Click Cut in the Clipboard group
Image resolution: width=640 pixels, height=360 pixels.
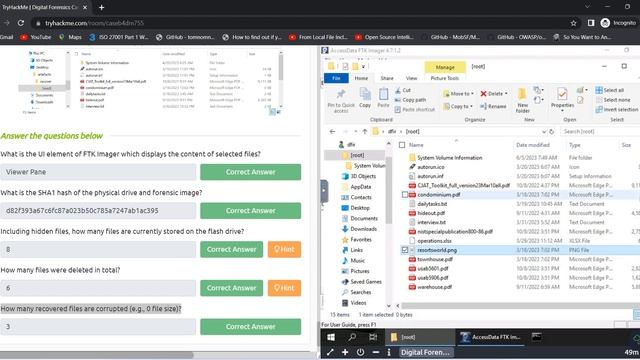tap(403, 90)
